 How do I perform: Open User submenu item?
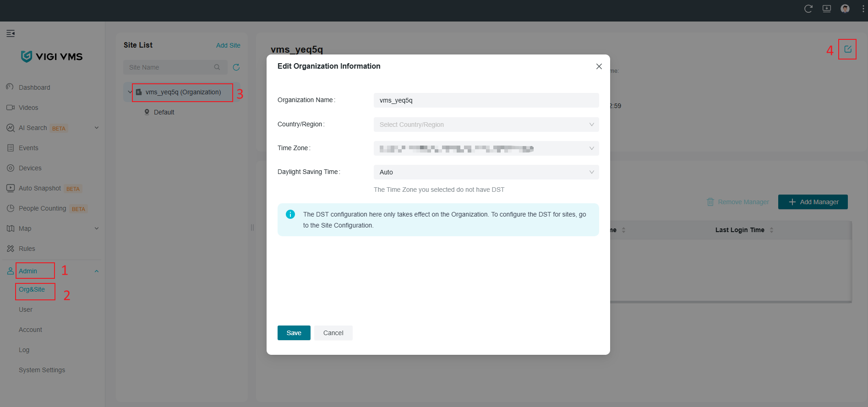pos(26,309)
